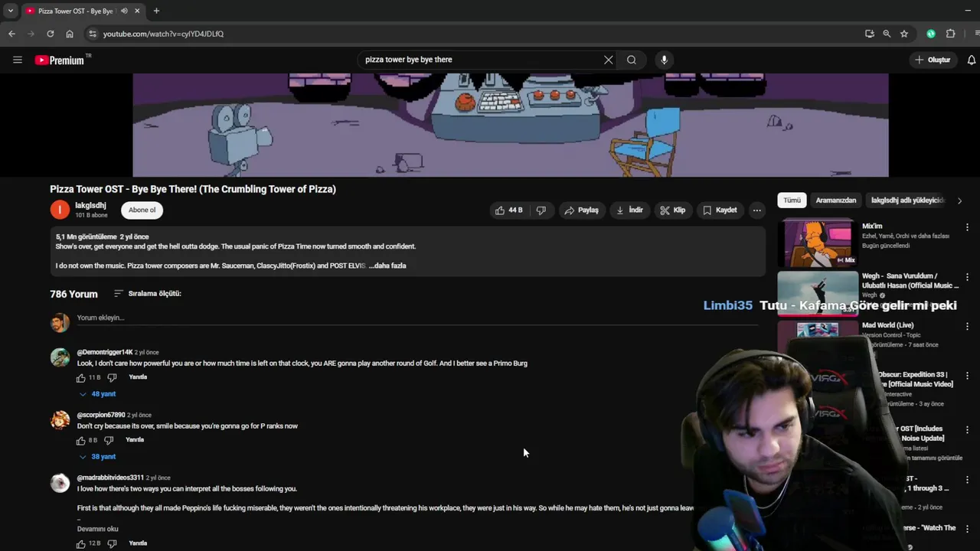
Task: Open Sıralama ölçütü sort dropdown
Action: 148,293
